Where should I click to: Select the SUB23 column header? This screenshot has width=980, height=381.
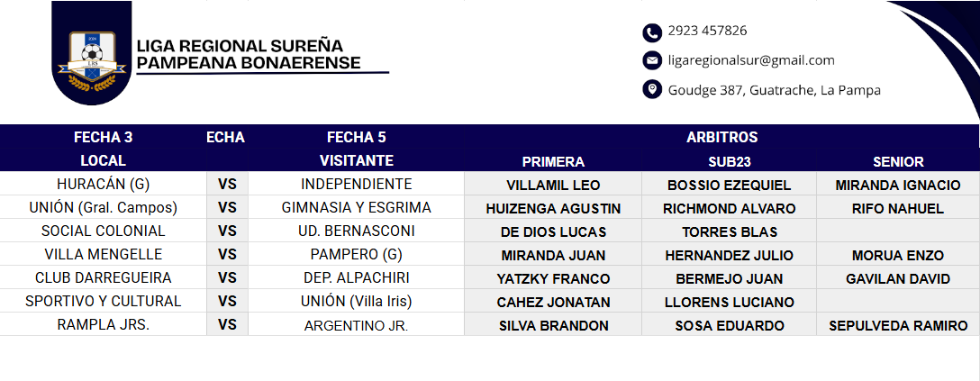pyautogui.click(x=729, y=162)
